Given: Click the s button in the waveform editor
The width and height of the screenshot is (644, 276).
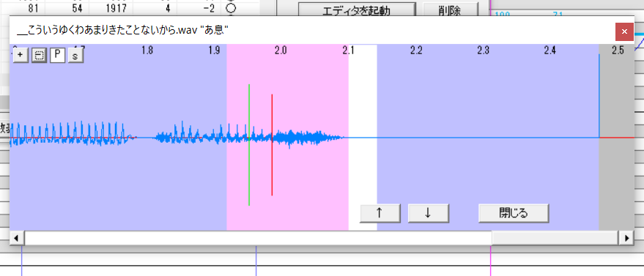Looking at the screenshot, I should point(75,56).
